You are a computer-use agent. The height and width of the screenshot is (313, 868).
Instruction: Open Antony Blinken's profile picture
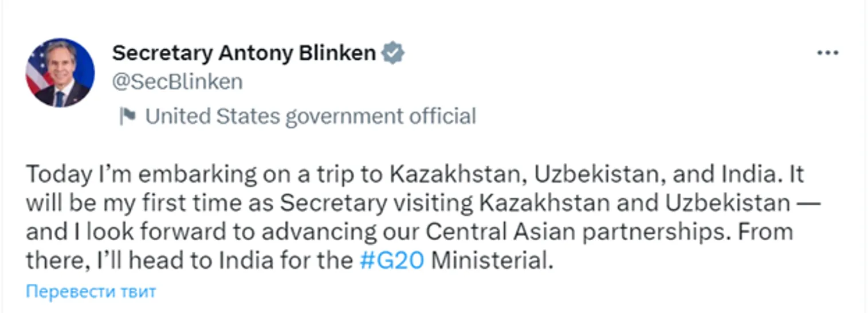coord(60,73)
